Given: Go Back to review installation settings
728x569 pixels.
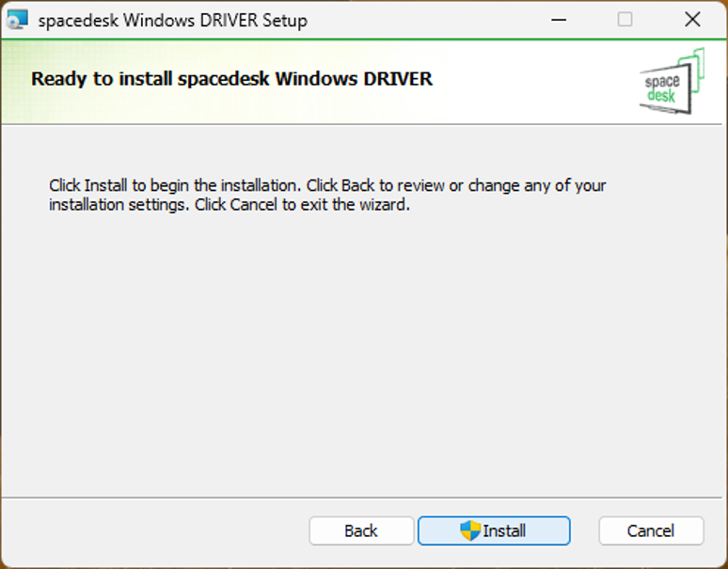Looking at the screenshot, I should point(361,530).
